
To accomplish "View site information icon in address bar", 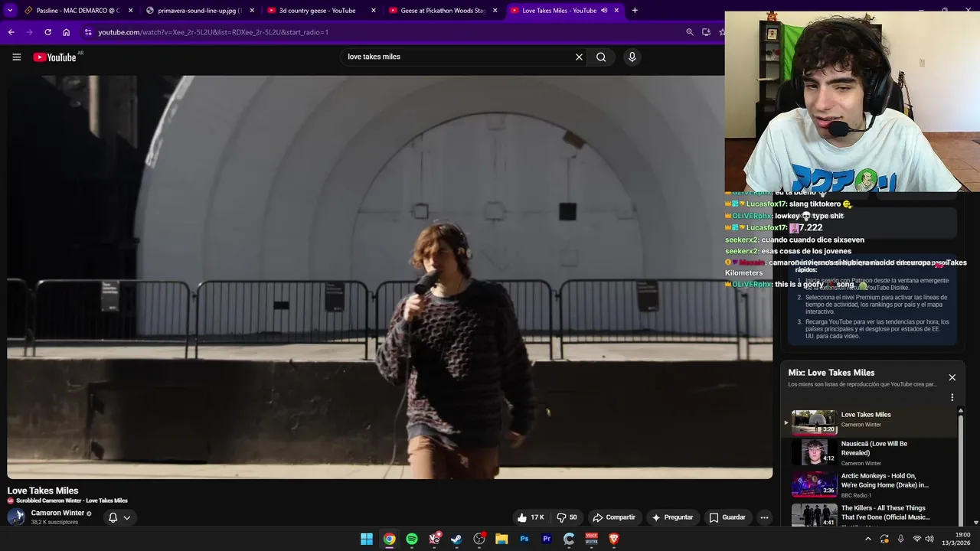I will [x=88, y=32].
